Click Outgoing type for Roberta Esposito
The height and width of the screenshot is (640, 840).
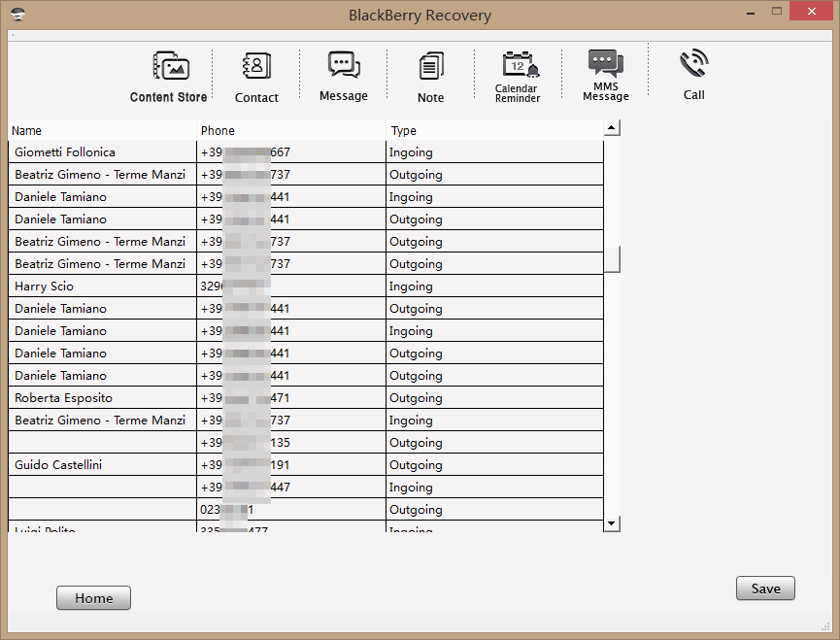495,398
